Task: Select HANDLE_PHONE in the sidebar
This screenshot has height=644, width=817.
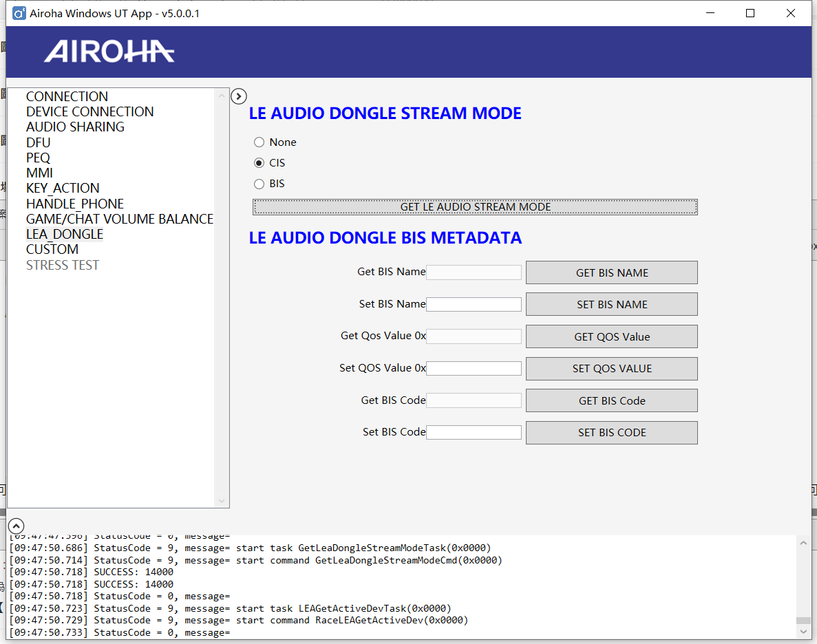Action: click(x=75, y=204)
